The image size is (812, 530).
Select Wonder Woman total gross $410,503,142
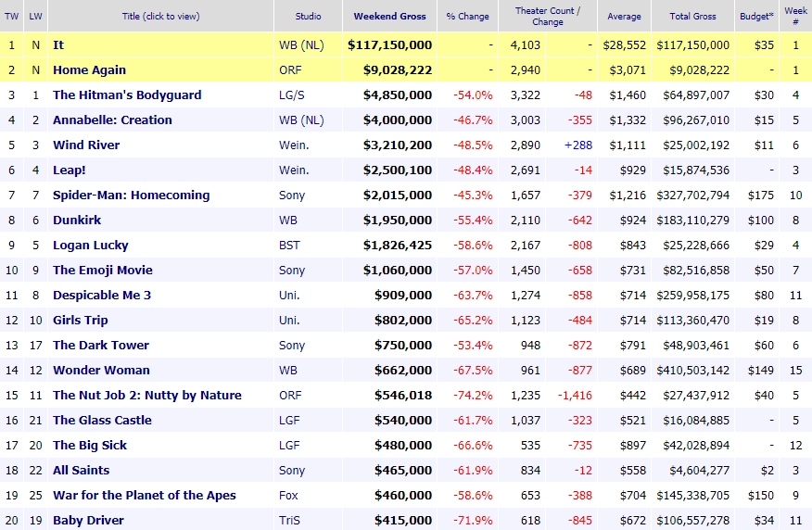693,370
